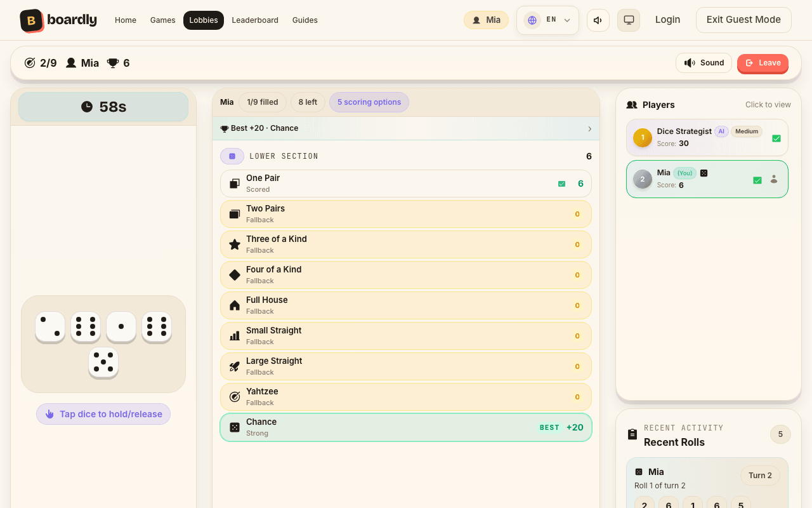Click the trophy icon in the status bar
This screenshot has height=508, width=812.
tap(113, 63)
